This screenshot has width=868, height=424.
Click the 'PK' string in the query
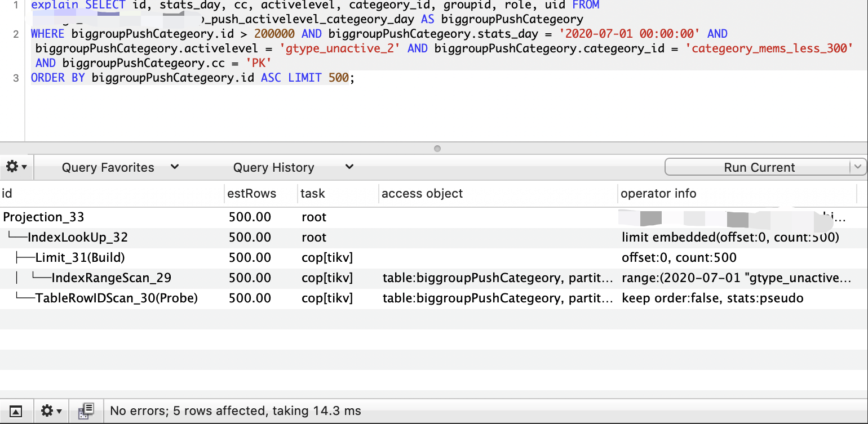pos(258,63)
